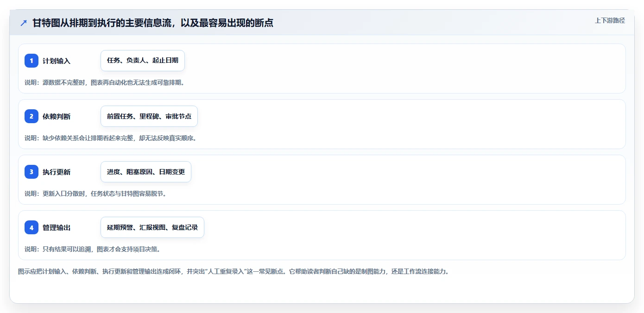Click the 管理输出 step title
644x313 pixels.
[57, 227]
